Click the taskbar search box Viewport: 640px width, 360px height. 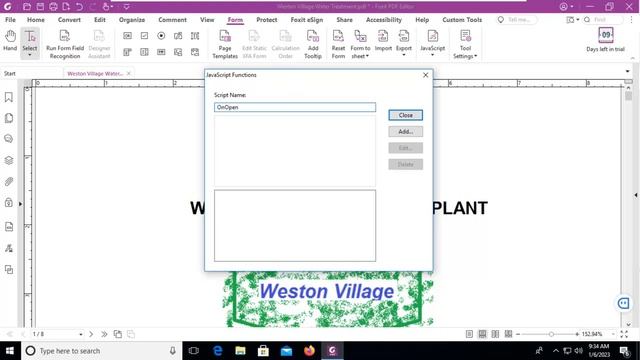101,351
